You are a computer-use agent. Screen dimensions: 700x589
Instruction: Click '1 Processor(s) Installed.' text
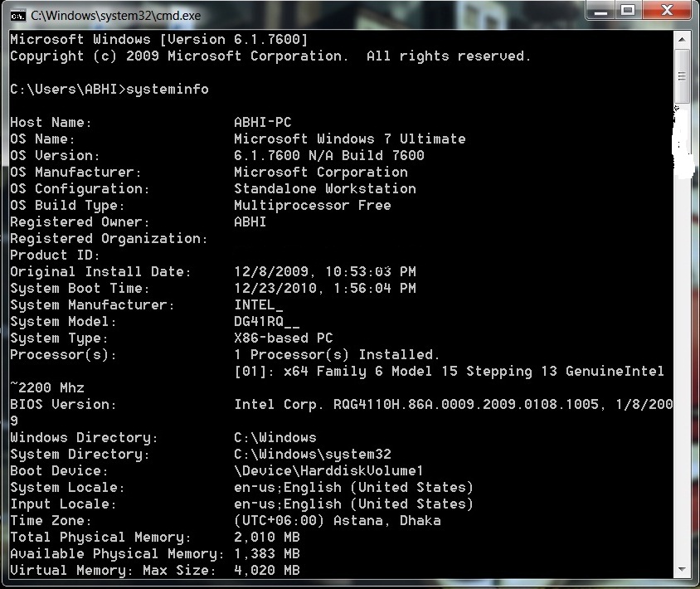coord(337,354)
